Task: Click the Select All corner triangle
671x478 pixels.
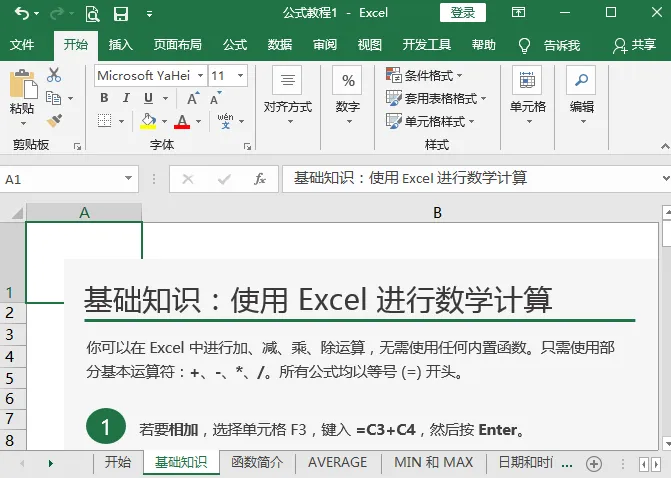Action: tap(16, 213)
